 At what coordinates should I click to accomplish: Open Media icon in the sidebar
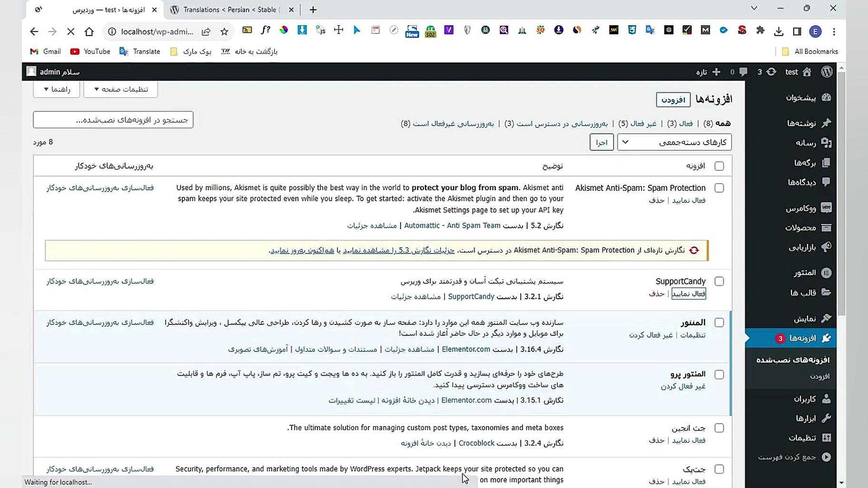(827, 143)
